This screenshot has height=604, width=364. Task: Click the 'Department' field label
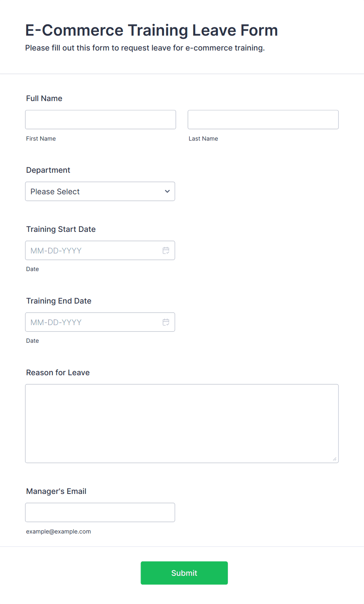[48, 170]
